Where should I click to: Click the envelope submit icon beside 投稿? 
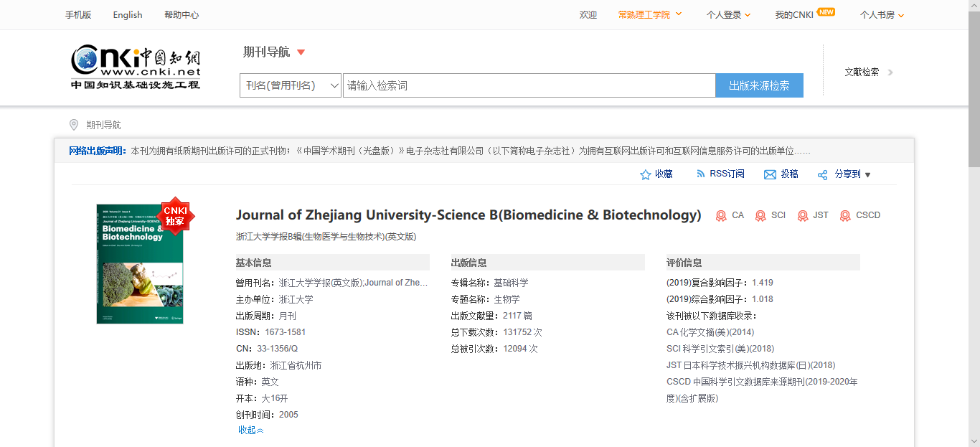770,174
